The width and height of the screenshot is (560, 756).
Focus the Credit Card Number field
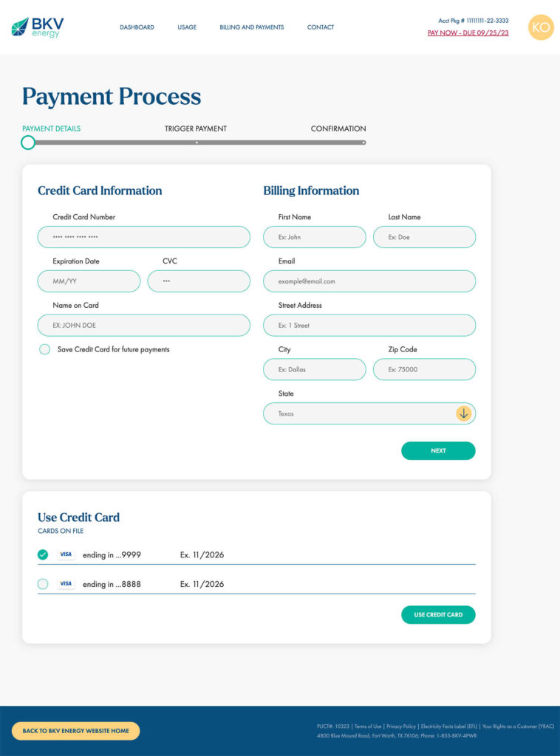(x=144, y=237)
